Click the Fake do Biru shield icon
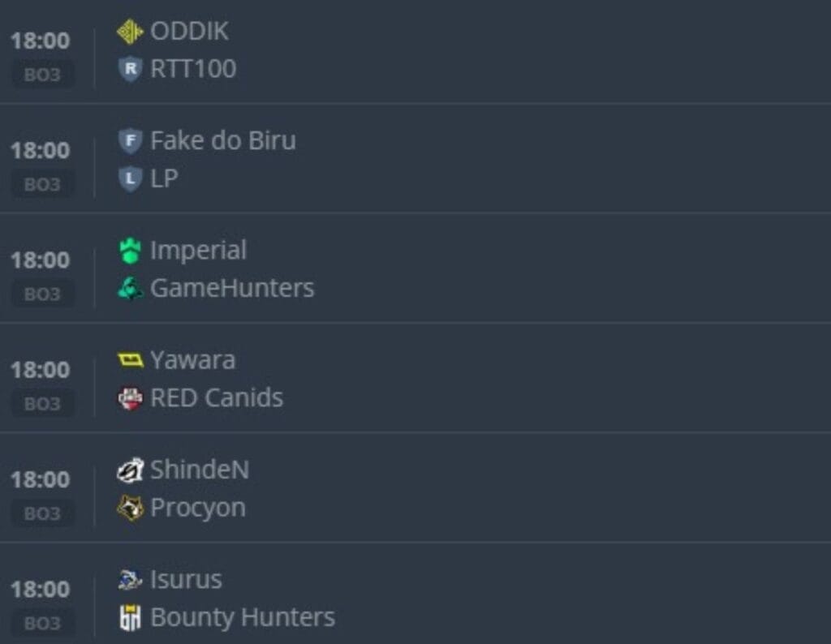The height and width of the screenshot is (644, 831). [130, 141]
